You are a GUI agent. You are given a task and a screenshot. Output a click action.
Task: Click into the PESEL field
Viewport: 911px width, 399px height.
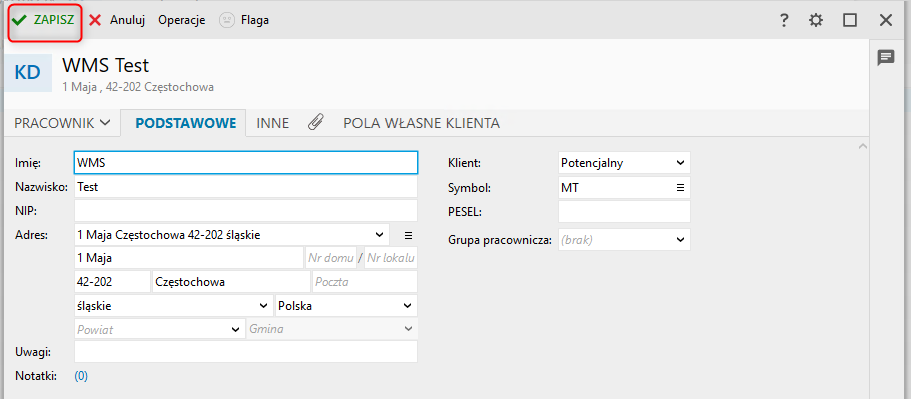624,211
